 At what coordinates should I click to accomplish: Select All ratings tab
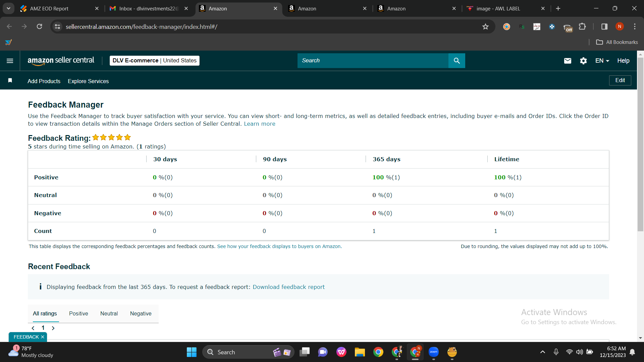45,314
